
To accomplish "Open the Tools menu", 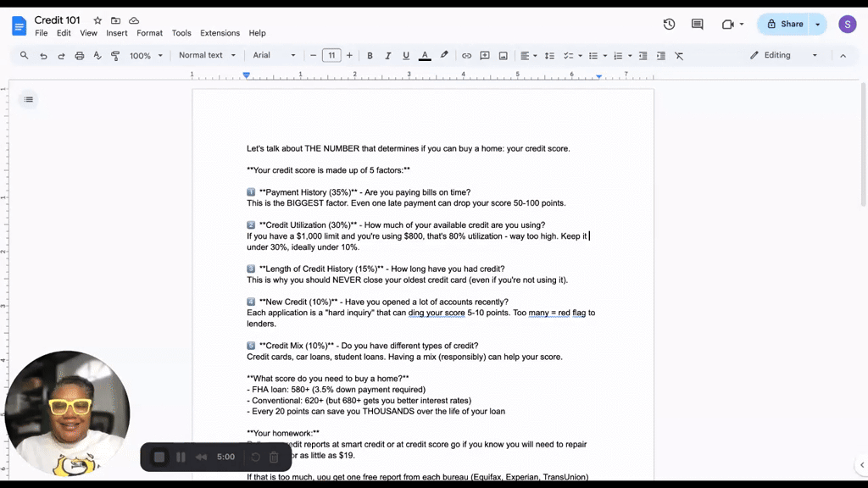I will tap(181, 33).
